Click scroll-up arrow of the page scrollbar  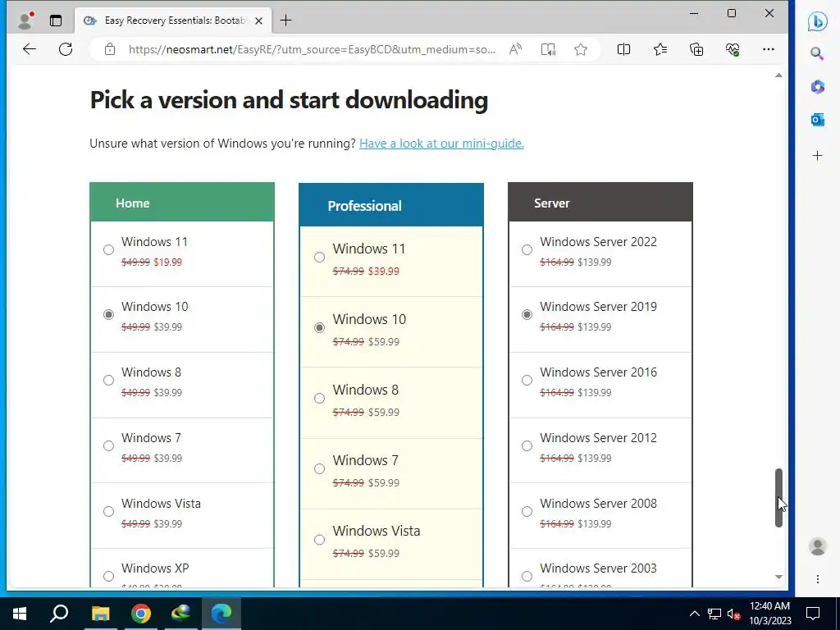pyautogui.click(x=779, y=75)
